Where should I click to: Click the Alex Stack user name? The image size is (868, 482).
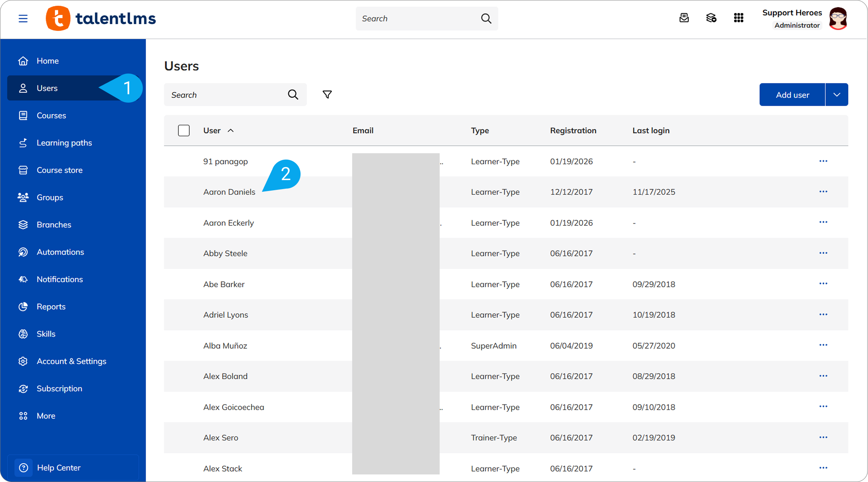tap(223, 469)
